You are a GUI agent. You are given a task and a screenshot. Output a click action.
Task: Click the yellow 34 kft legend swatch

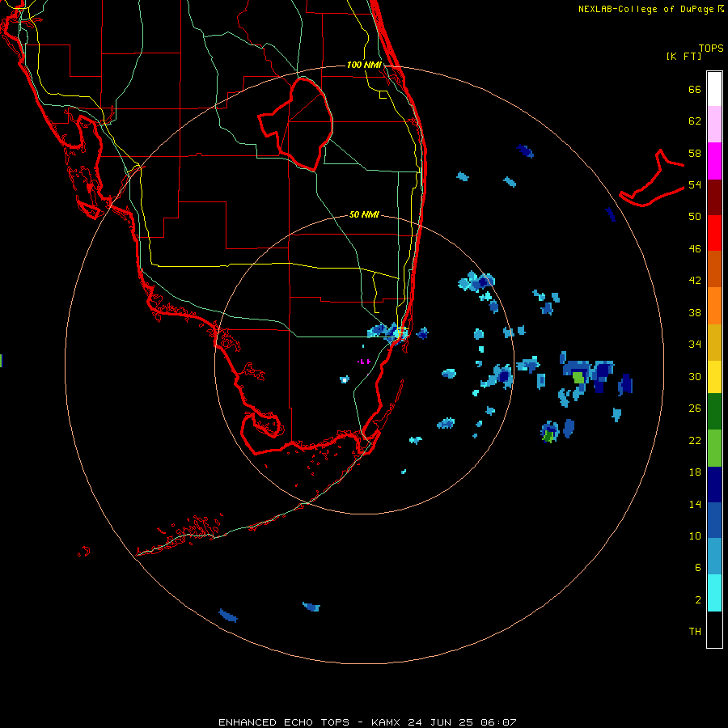point(714,376)
